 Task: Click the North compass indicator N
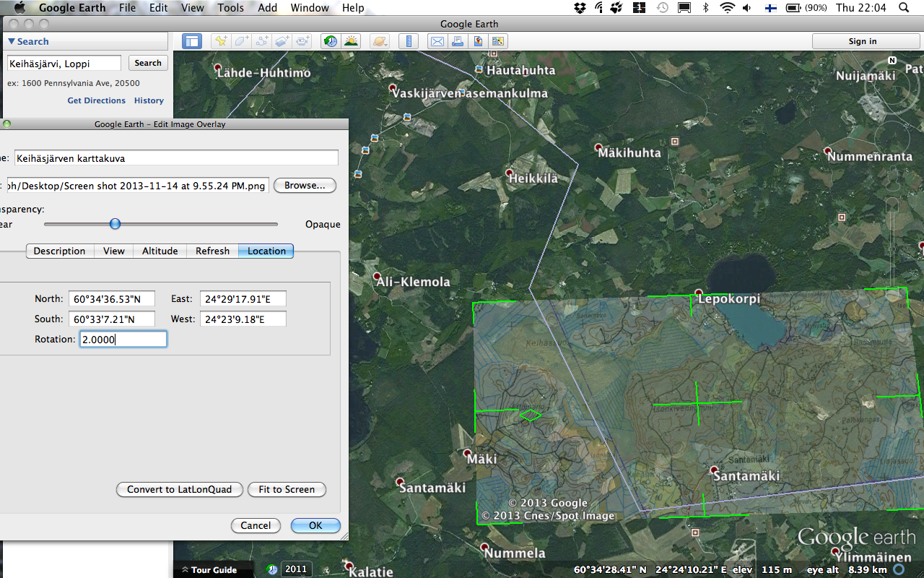click(x=892, y=61)
